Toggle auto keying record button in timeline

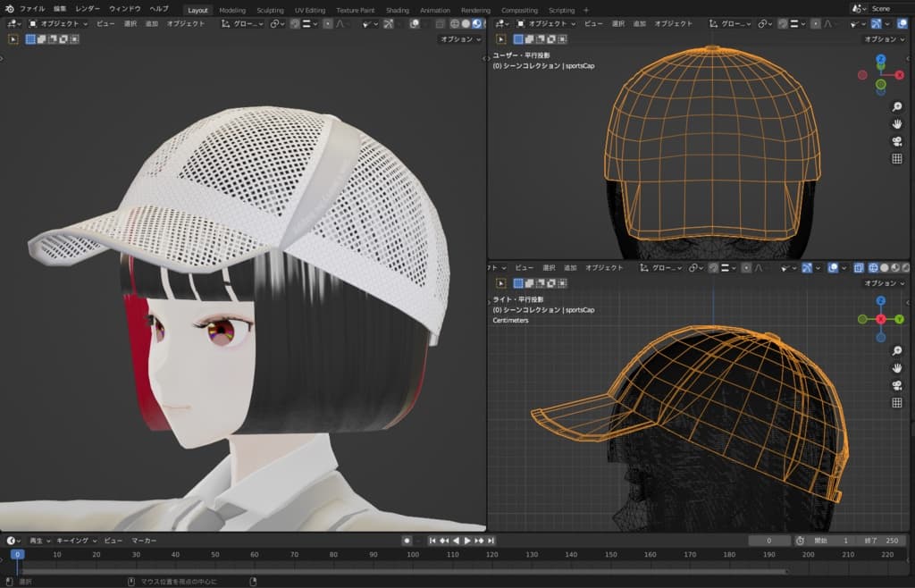(x=407, y=541)
